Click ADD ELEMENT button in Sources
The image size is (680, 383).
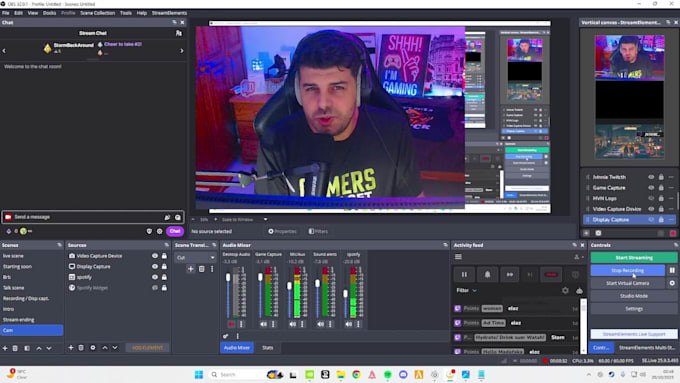pos(147,347)
